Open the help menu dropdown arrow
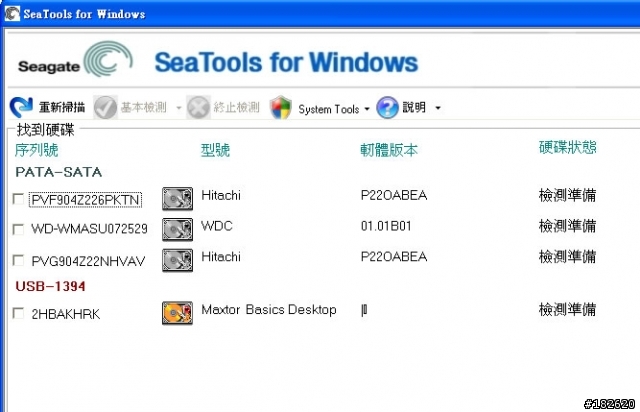640x412 pixels. click(x=438, y=108)
